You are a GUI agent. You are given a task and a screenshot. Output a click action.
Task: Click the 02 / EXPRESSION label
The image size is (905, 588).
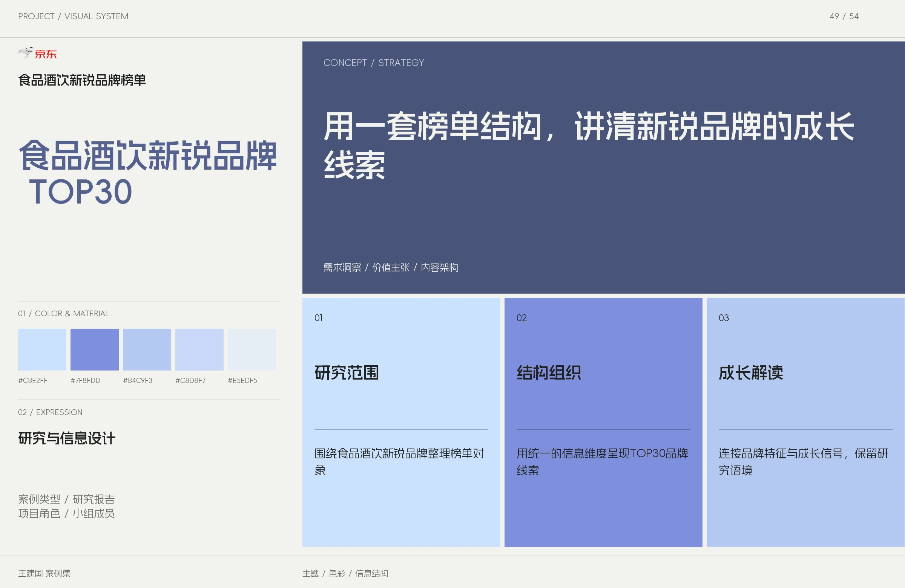(x=50, y=412)
